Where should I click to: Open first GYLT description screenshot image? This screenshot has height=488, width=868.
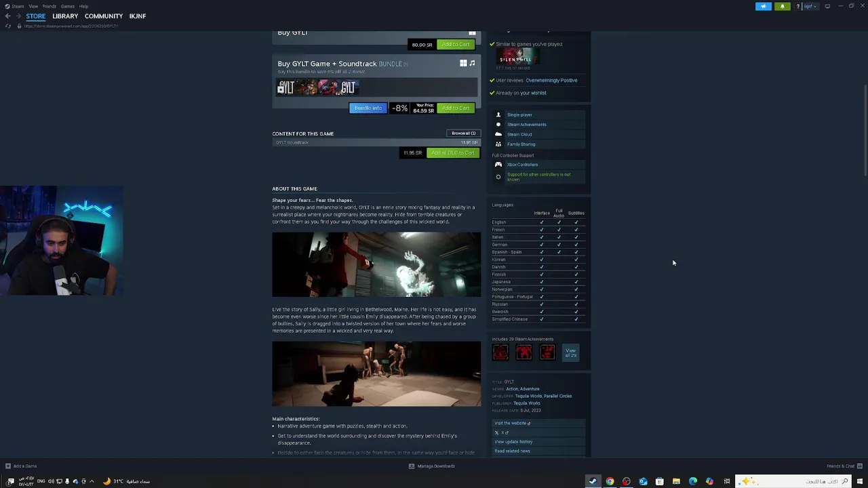point(376,264)
